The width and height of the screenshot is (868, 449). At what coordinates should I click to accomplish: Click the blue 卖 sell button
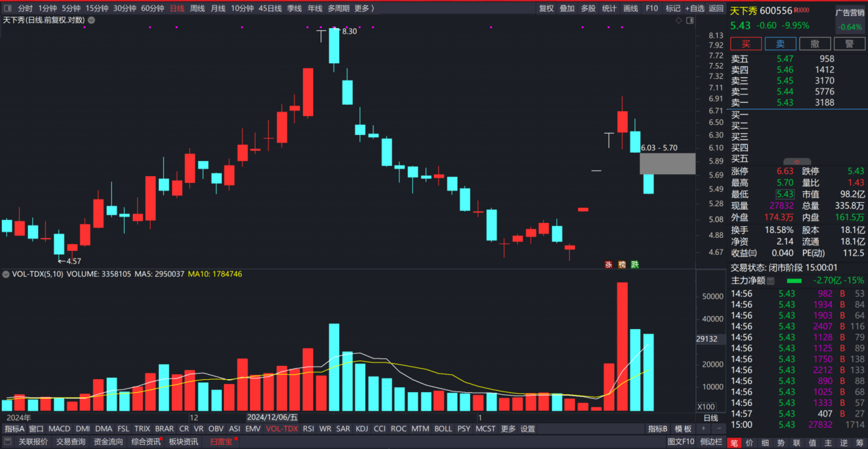[x=780, y=44]
